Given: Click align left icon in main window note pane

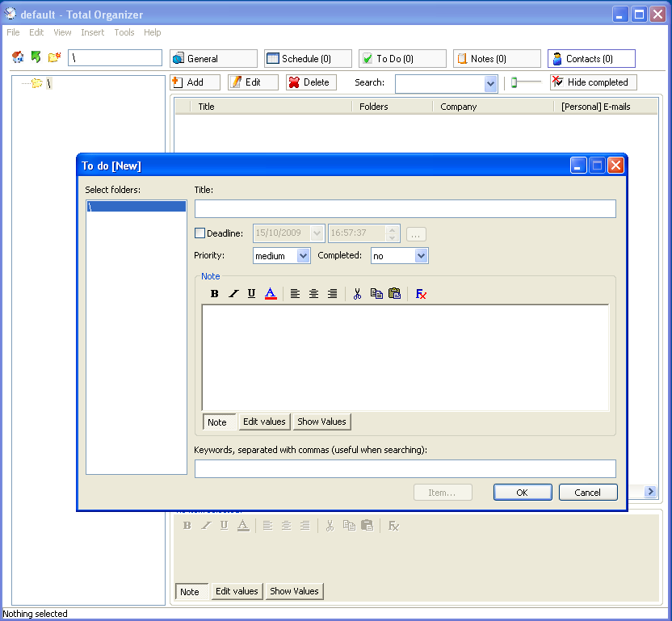Looking at the screenshot, I should [x=267, y=526].
